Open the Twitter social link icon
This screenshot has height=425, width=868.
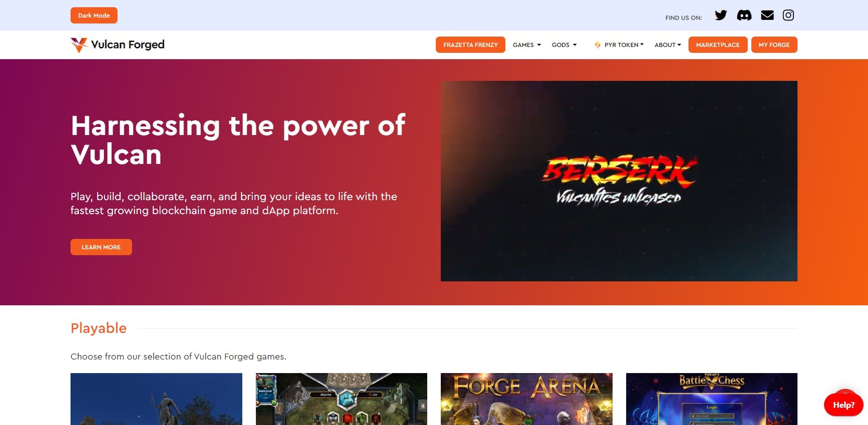(x=721, y=15)
